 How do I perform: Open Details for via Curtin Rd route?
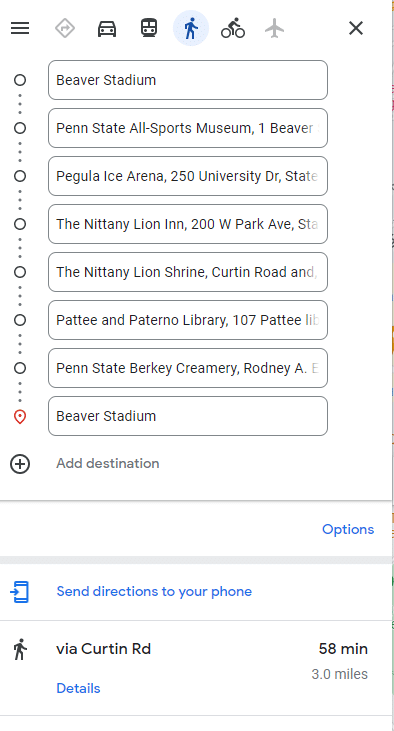tap(78, 689)
